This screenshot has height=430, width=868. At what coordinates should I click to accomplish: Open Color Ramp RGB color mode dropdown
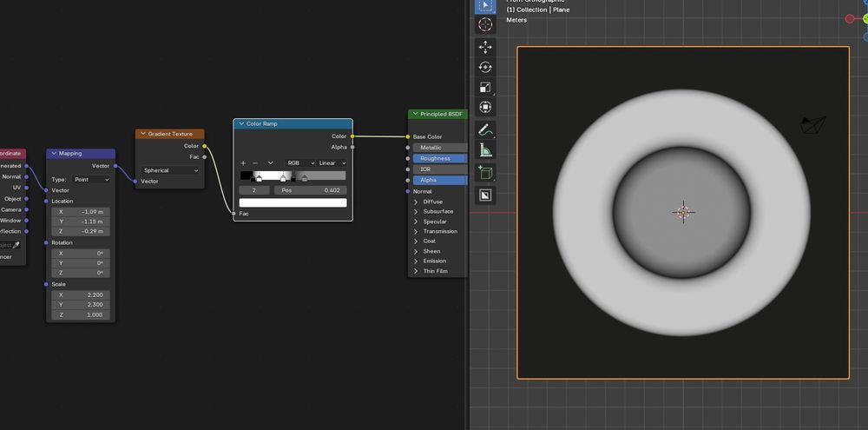299,162
